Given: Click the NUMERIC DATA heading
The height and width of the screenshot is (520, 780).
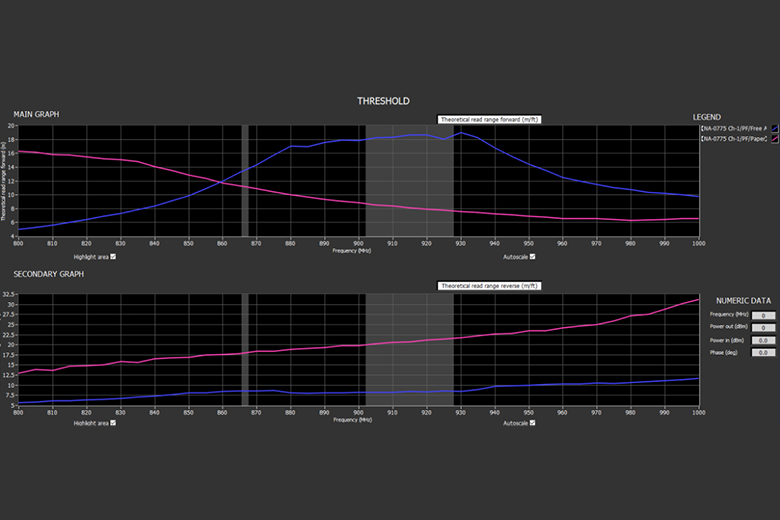Looking at the screenshot, I should click(743, 301).
